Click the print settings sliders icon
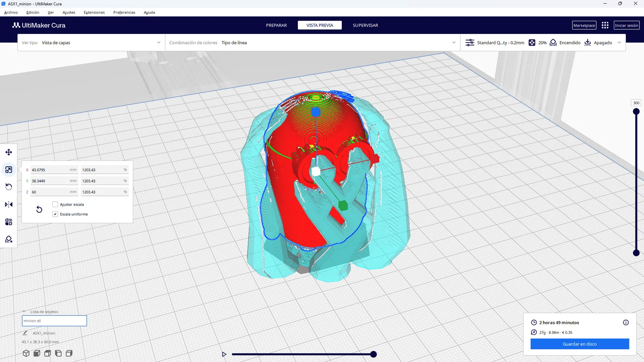The width and height of the screenshot is (644, 362). (x=470, y=43)
